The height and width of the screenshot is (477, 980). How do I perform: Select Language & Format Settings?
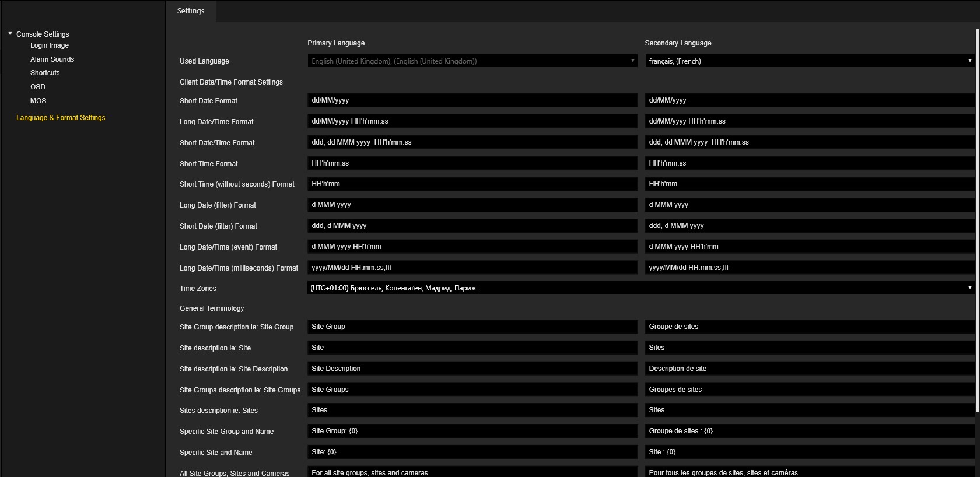pyautogui.click(x=61, y=118)
